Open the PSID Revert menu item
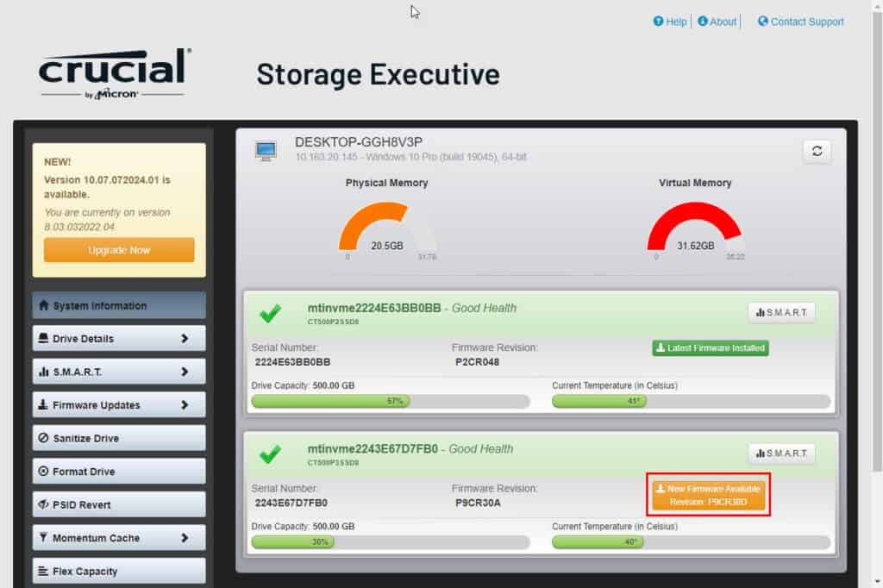This screenshot has width=883, height=588. click(x=119, y=504)
